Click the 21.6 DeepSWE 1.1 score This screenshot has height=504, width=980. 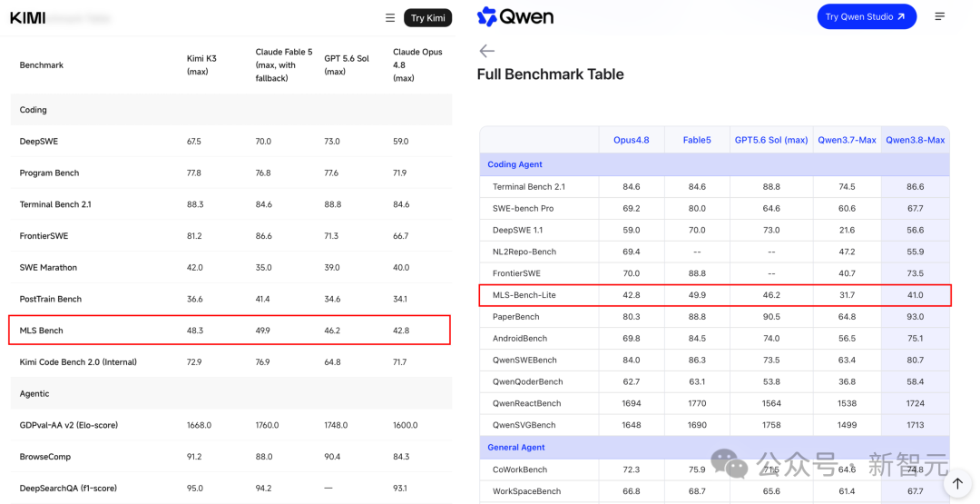(x=847, y=230)
